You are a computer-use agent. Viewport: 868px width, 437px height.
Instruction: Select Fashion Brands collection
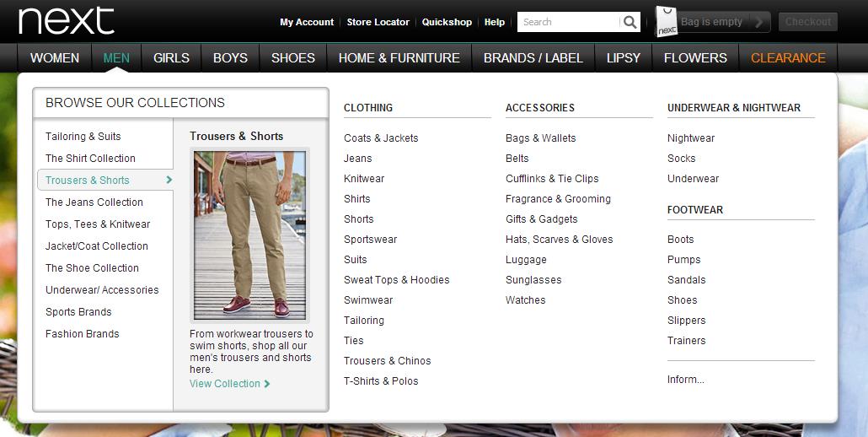click(82, 333)
